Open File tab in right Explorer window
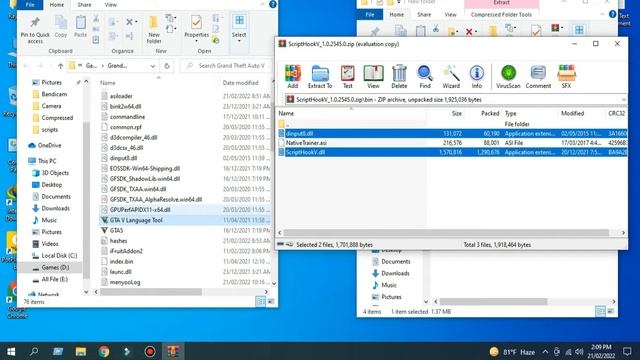 tap(370, 15)
